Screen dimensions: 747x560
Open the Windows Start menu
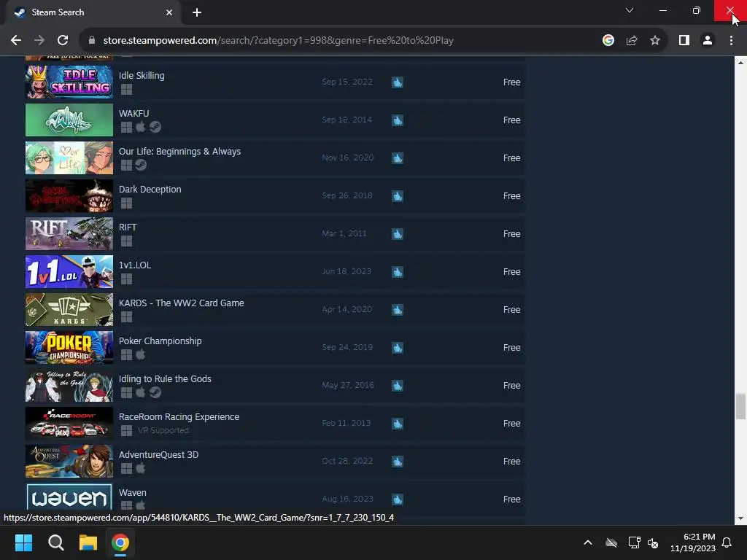(23, 542)
